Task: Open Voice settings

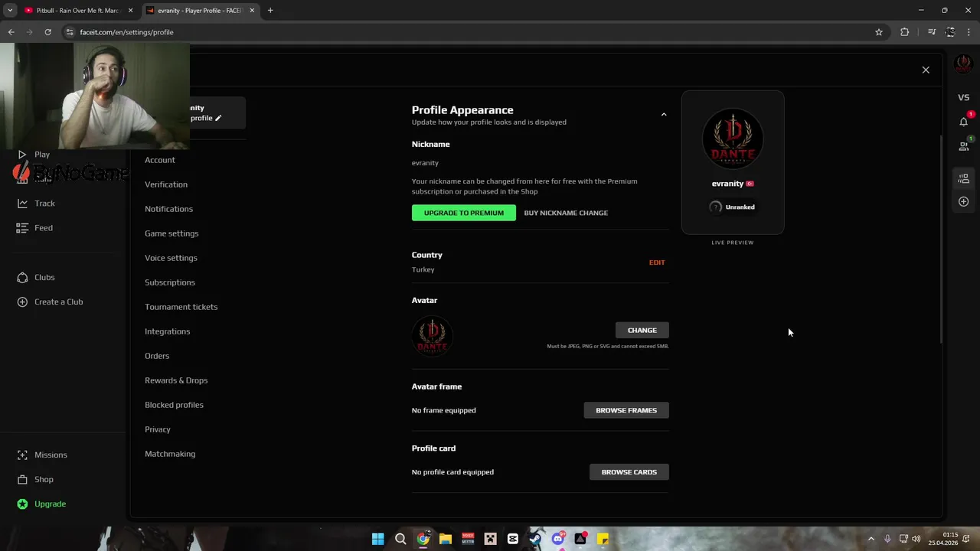Action: click(171, 258)
